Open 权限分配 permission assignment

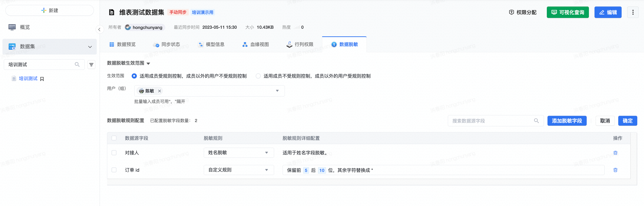[x=522, y=12]
